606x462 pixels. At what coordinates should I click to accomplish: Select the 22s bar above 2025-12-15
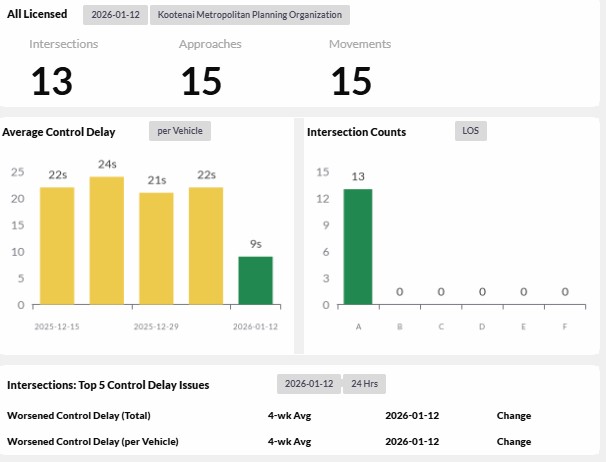point(57,245)
